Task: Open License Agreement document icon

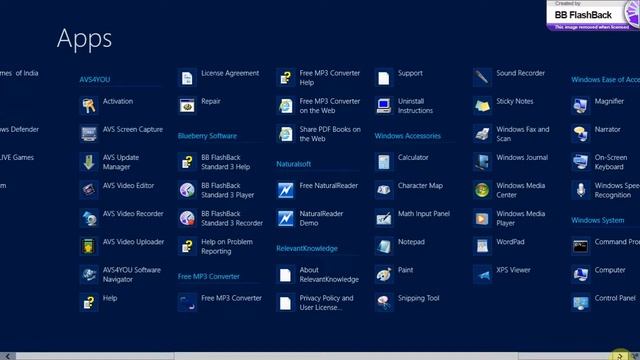Action: 187,78
